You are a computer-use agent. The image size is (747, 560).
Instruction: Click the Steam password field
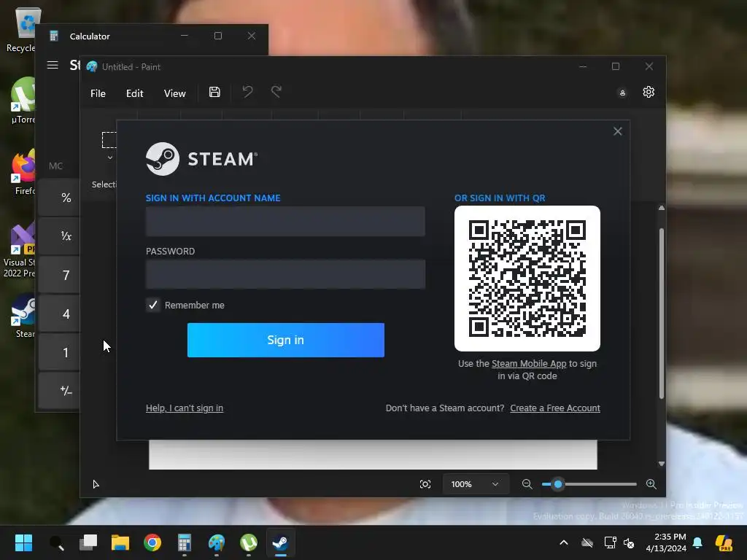[x=285, y=274]
